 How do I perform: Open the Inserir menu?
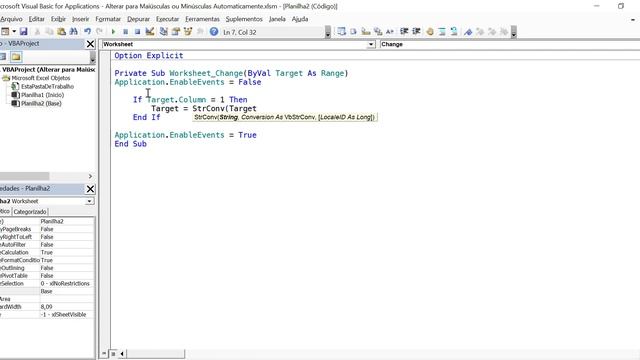click(x=80, y=19)
